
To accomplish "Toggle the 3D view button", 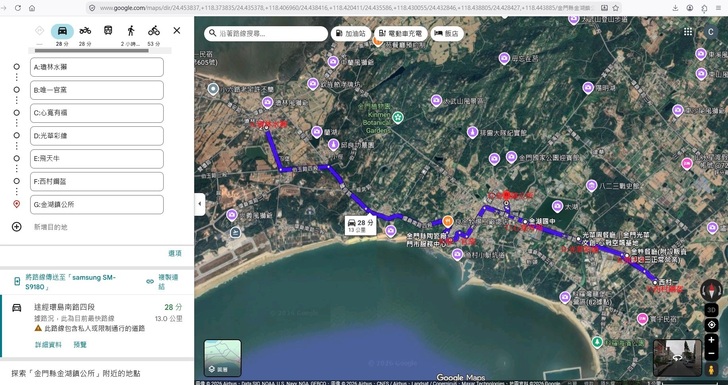I will tap(711, 309).
